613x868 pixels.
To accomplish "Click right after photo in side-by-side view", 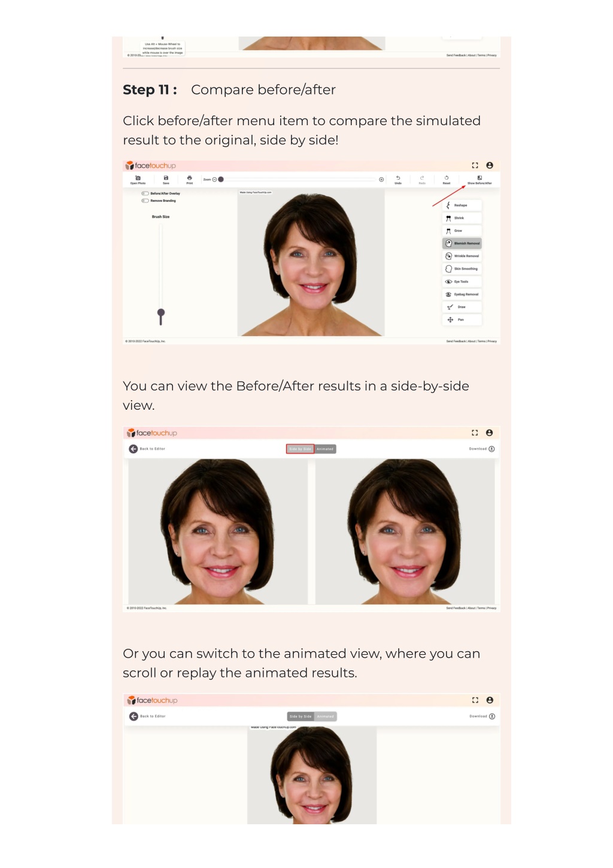I will tap(405, 531).
